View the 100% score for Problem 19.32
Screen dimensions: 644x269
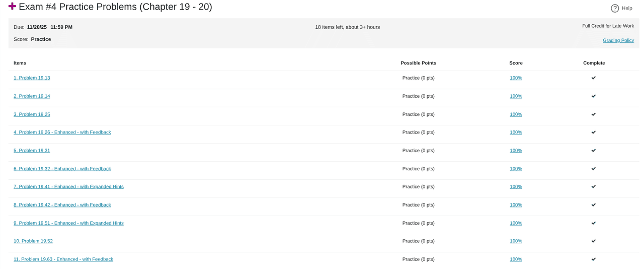[516, 169]
